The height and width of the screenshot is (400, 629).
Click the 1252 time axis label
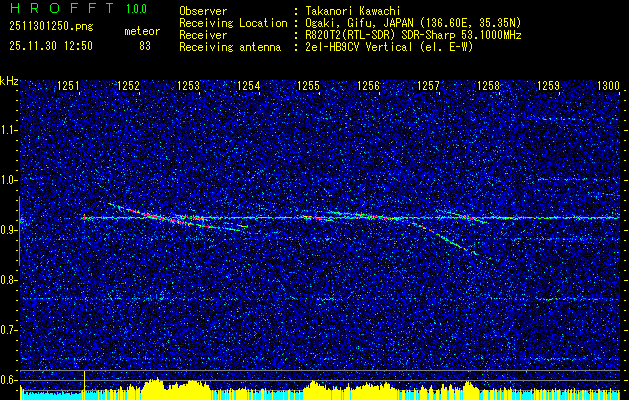128,86
